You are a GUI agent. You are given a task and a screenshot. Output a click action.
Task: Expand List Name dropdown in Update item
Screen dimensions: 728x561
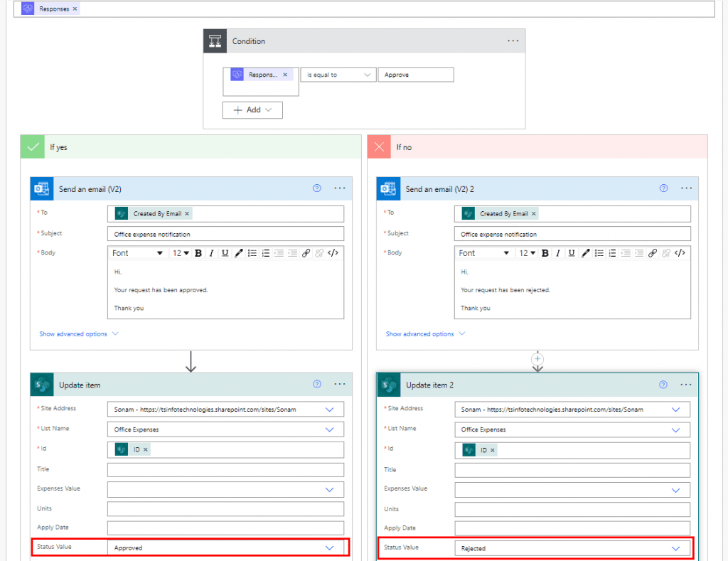click(330, 429)
